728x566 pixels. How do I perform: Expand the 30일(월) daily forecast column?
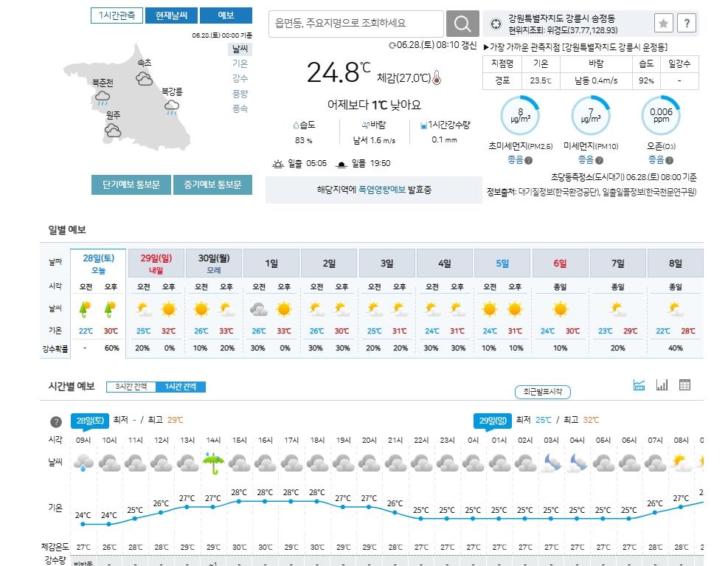[x=214, y=263]
